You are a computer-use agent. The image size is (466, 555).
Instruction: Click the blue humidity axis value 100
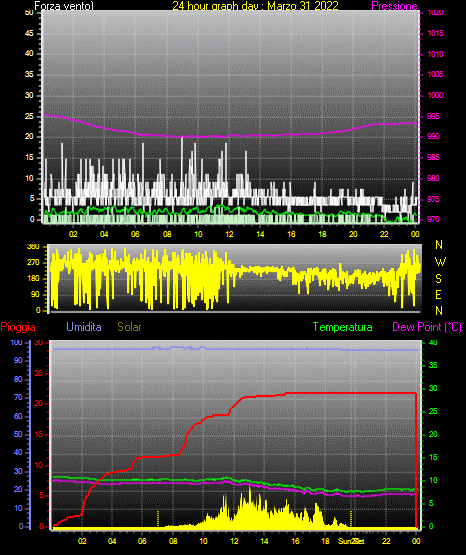(17, 342)
